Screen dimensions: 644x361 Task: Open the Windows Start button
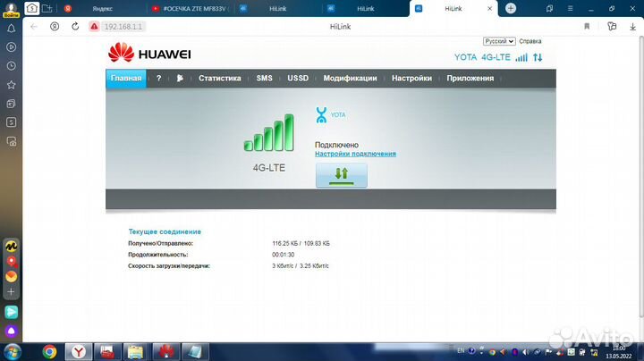pyautogui.click(x=12, y=352)
